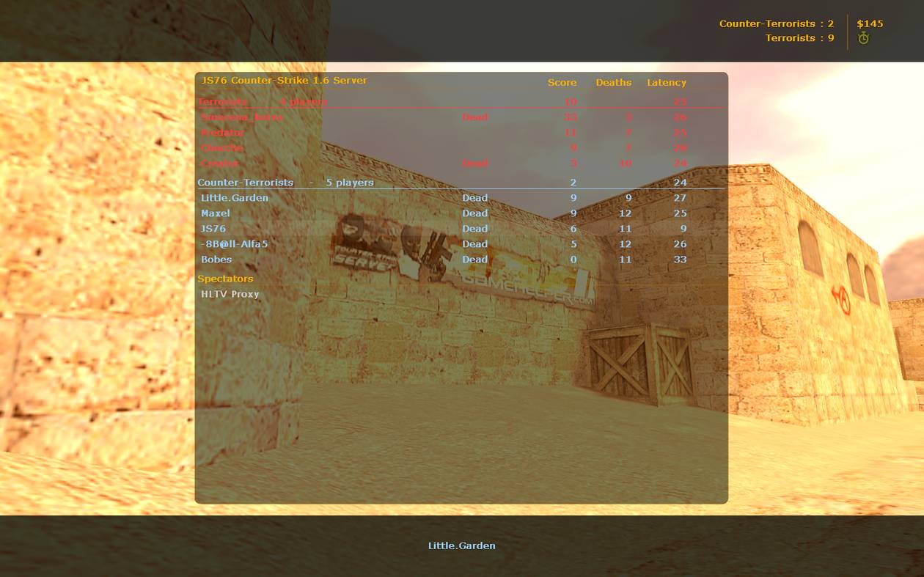Viewport: 924px width, 577px height.
Task: Click Little.Garden's deaths value 9
Action: 628,198
